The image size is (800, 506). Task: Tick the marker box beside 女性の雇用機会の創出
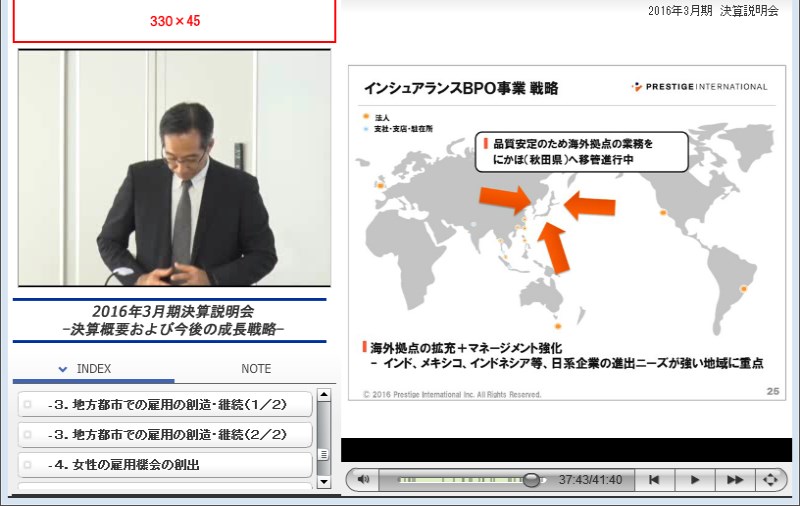click(x=28, y=465)
